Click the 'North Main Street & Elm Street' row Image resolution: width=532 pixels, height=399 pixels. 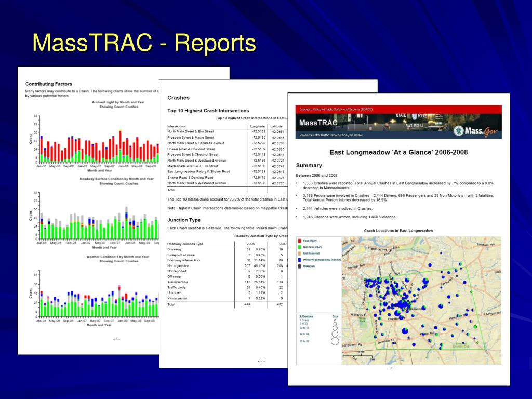coord(227,131)
